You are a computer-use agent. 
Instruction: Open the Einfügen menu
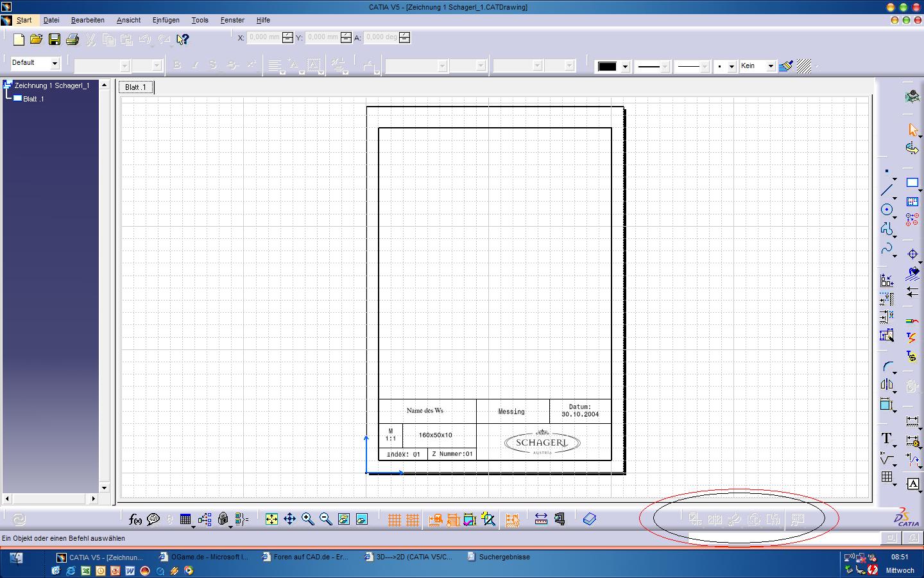[166, 21]
